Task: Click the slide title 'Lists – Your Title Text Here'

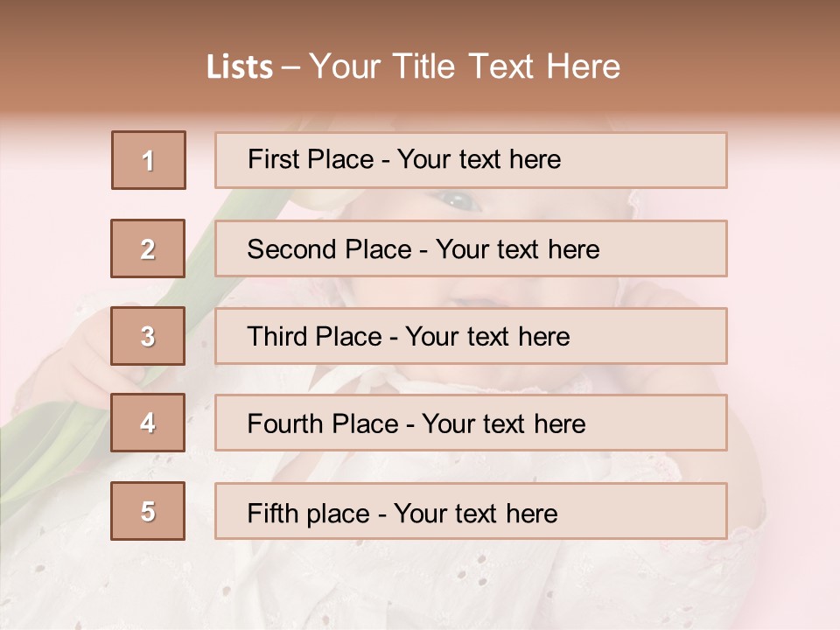Action: [413, 66]
